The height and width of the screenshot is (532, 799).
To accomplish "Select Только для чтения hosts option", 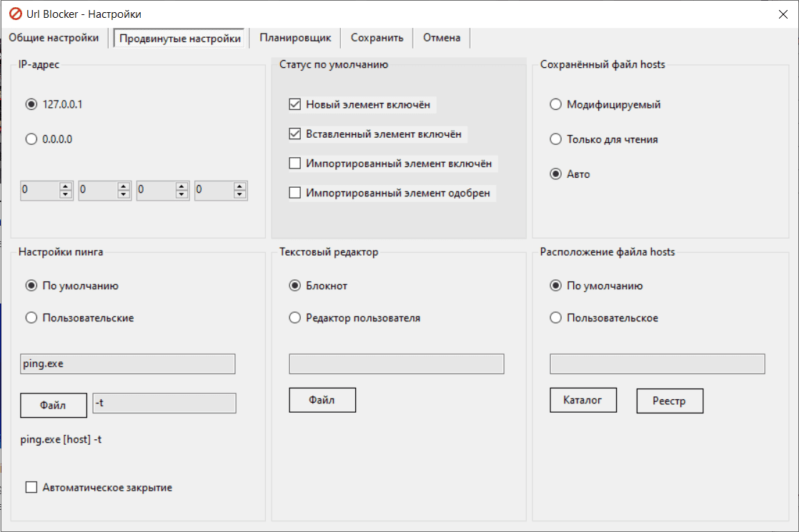I will tap(555, 139).
